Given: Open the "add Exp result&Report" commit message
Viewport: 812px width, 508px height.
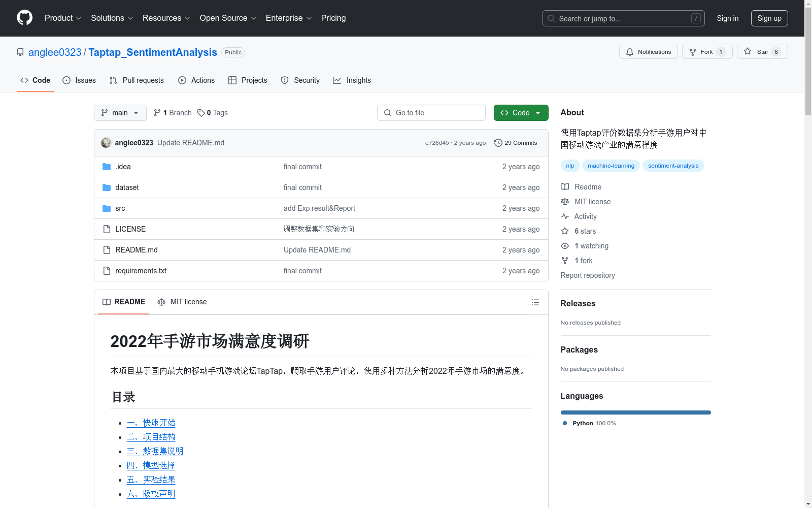Looking at the screenshot, I should pyautogui.click(x=319, y=208).
